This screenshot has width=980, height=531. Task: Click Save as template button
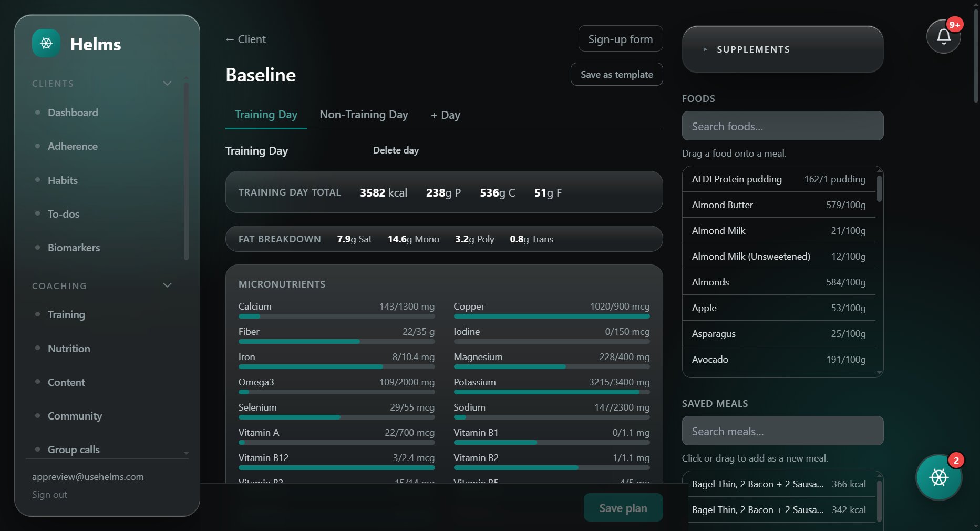[616, 75]
